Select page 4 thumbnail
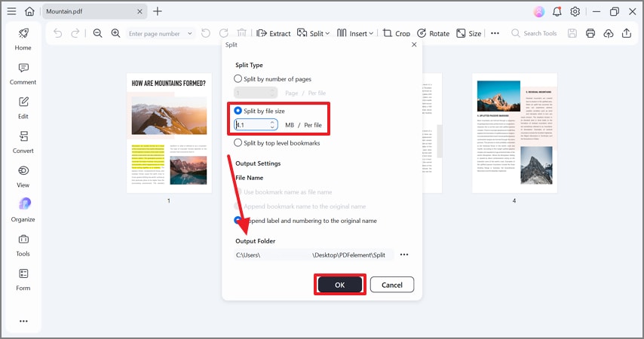This screenshot has height=339, width=644. [x=514, y=133]
